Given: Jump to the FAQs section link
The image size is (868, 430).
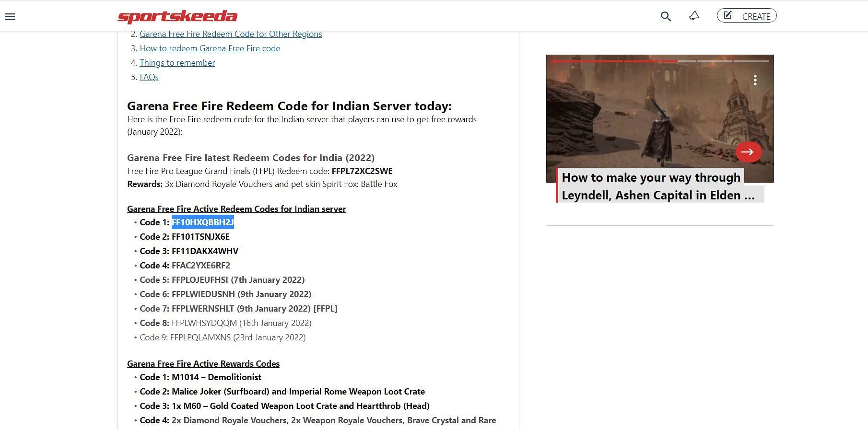Looking at the screenshot, I should tap(149, 77).
